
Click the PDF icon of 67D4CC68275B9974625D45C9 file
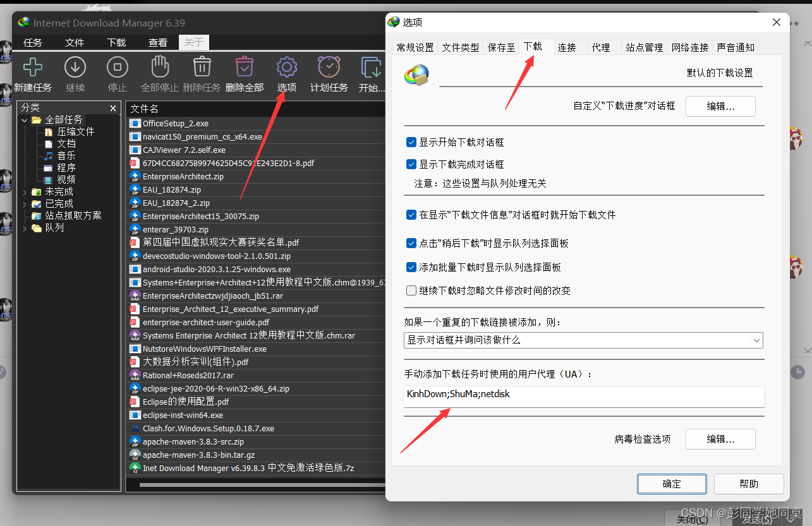(135, 163)
